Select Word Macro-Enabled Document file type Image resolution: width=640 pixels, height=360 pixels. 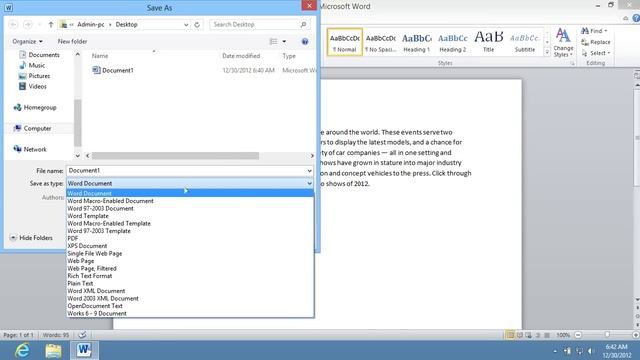pyautogui.click(x=190, y=201)
